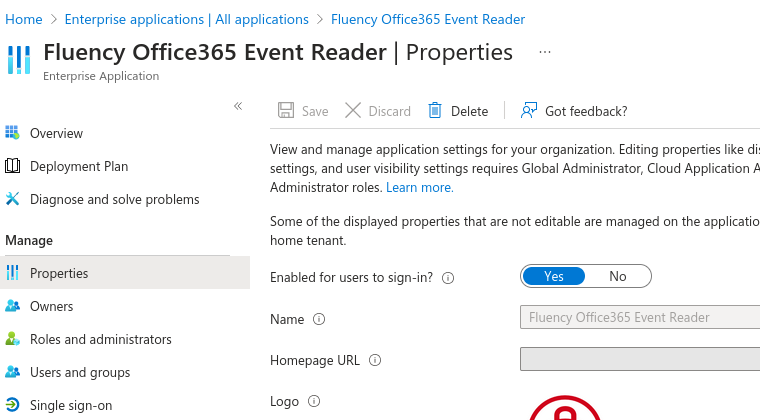This screenshot has height=420, width=760.
Task: Collapse the sidebar with the double-chevron
Action: [238, 106]
